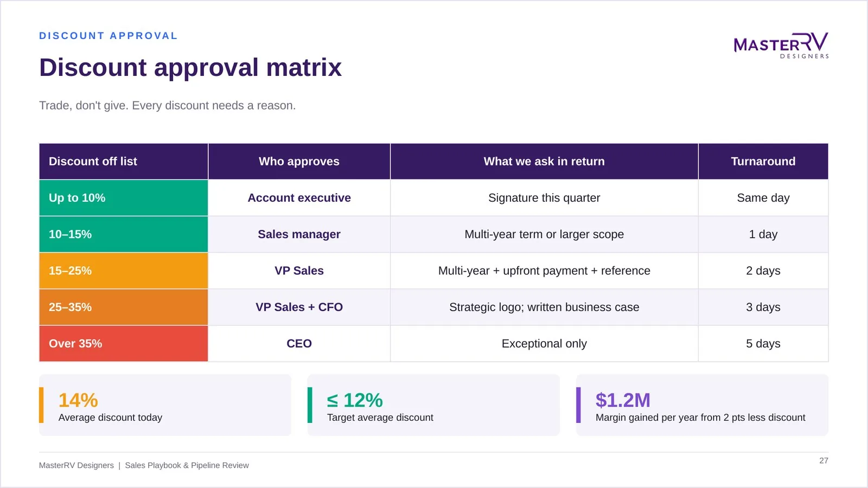
Task: Click the 'Account executive' cell
Action: tap(299, 198)
